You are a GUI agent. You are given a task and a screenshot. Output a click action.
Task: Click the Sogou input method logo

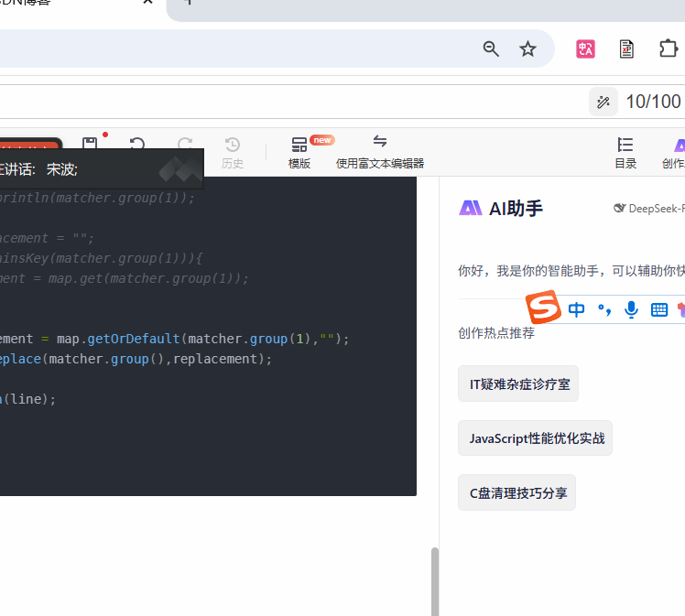coord(543,307)
